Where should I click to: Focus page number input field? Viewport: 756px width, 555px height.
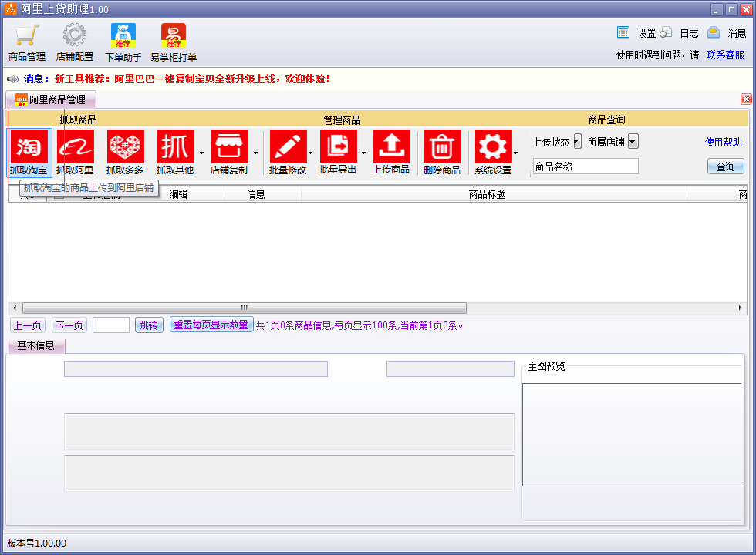[111, 325]
